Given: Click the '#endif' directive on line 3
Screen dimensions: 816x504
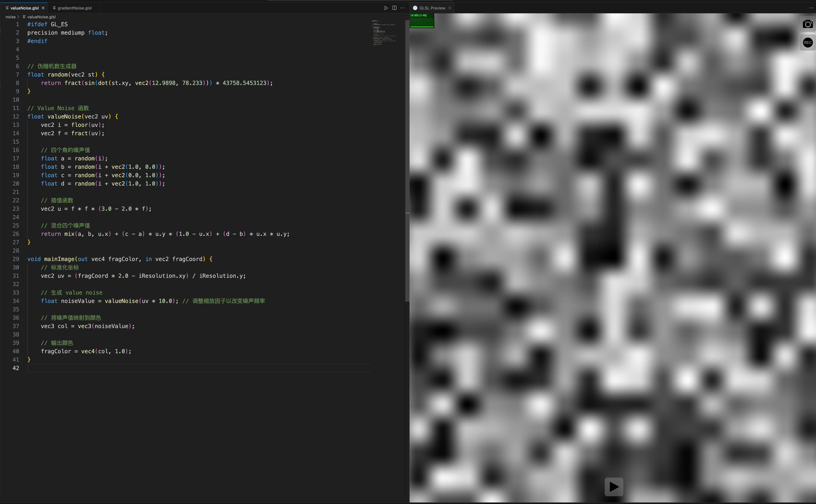Looking at the screenshot, I should point(37,41).
